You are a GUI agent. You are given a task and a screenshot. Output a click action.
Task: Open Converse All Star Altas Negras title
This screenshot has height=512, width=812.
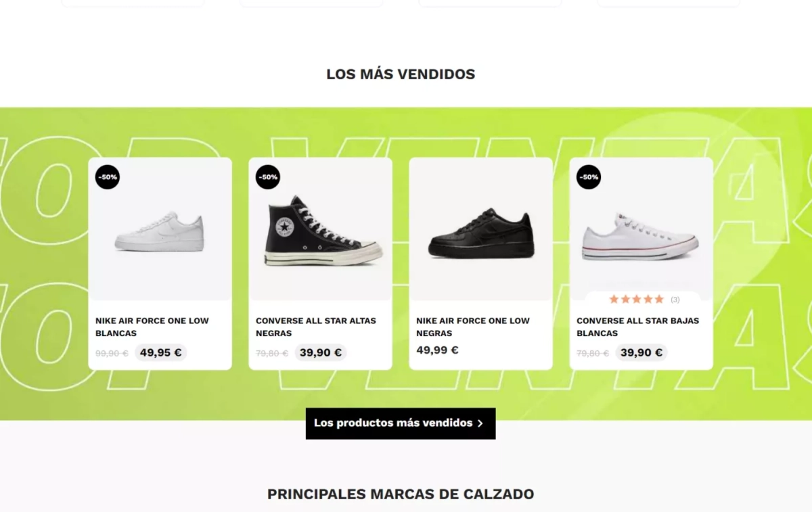(x=316, y=327)
